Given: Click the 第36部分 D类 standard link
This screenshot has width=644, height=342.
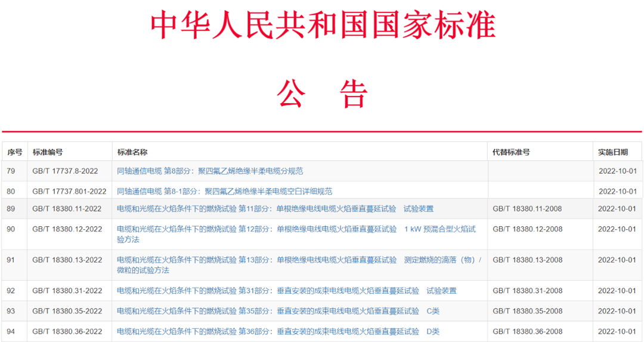Looking at the screenshot, I should tap(278, 331).
